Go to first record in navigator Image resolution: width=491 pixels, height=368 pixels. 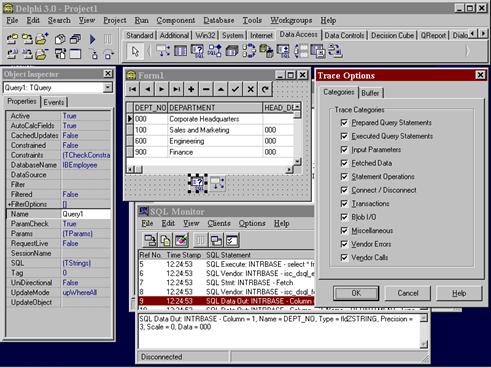[133, 89]
